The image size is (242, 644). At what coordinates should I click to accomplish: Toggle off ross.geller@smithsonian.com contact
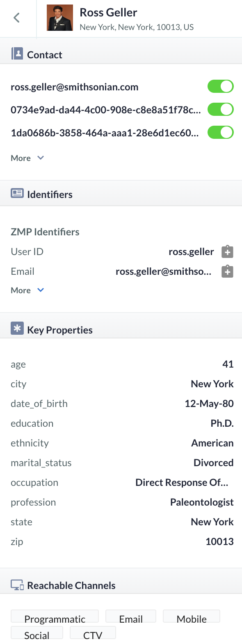point(221,87)
